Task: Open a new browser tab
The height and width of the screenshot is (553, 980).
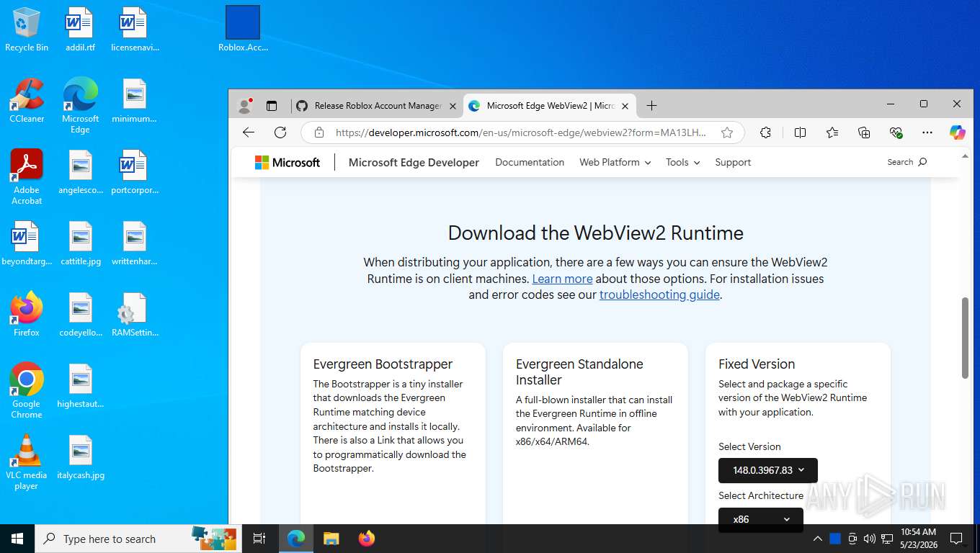Action: (651, 106)
